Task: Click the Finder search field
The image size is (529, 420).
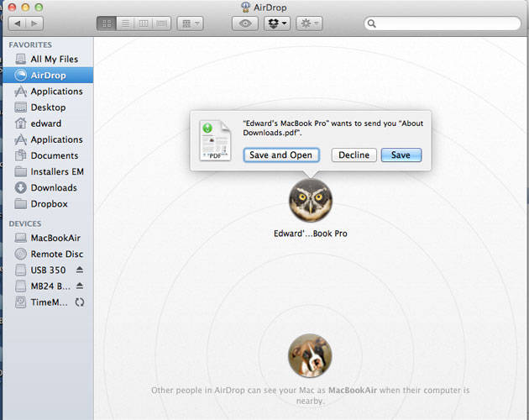Action: point(443,24)
